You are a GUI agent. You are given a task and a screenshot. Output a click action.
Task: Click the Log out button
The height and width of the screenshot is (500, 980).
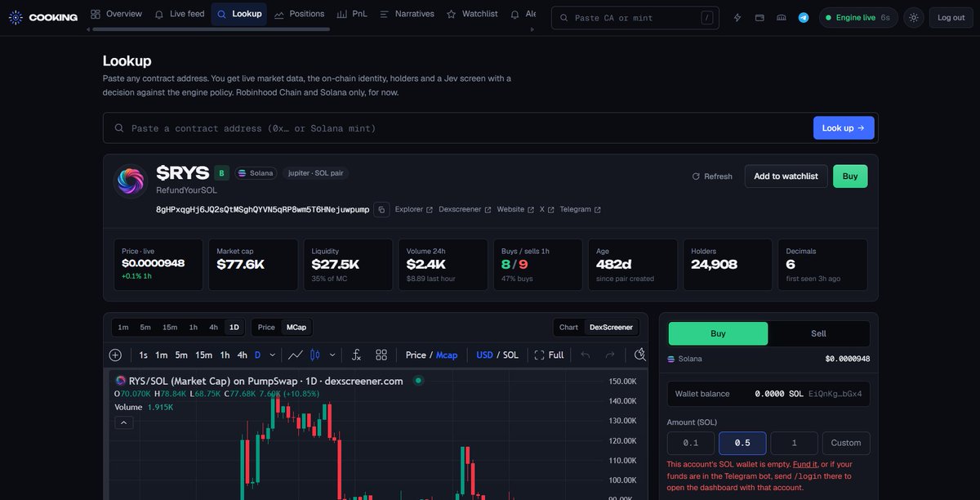pyautogui.click(x=951, y=17)
